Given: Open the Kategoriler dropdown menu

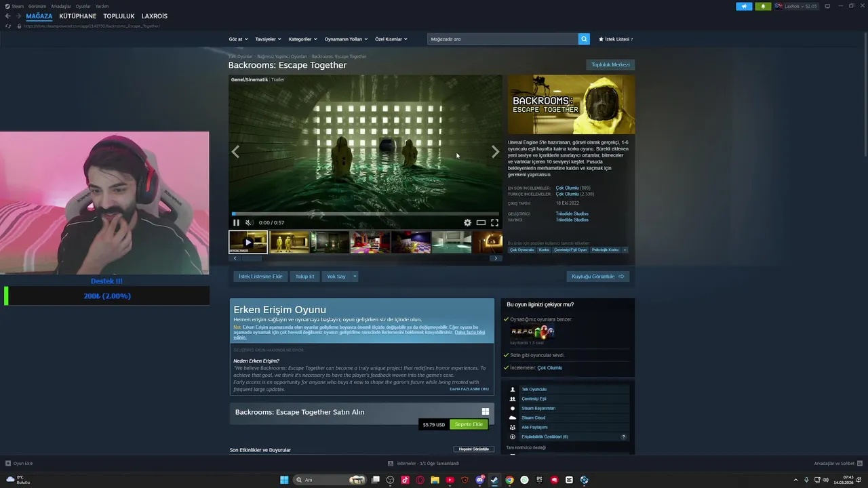Looking at the screenshot, I should tap(302, 39).
